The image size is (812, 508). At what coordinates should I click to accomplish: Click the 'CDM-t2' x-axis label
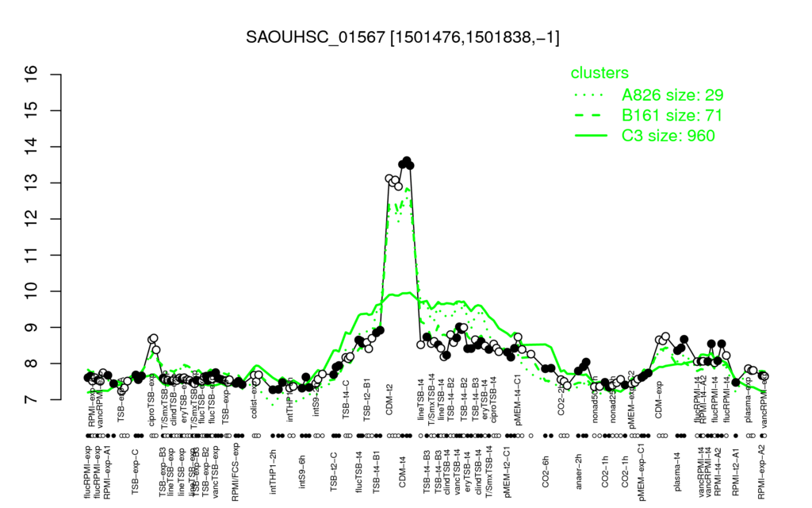point(389,398)
